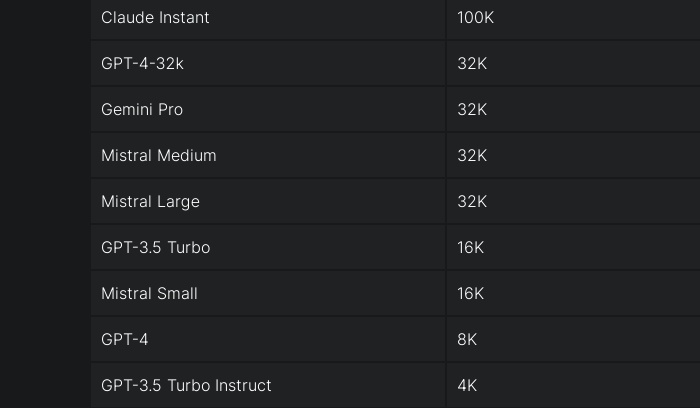
Task: Select the Mistral Large table cell
Action: 150,202
